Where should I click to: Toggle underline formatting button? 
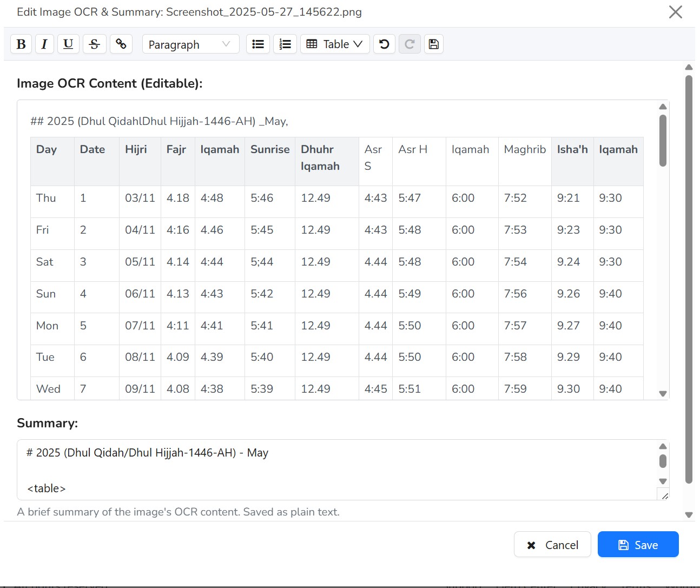68,44
